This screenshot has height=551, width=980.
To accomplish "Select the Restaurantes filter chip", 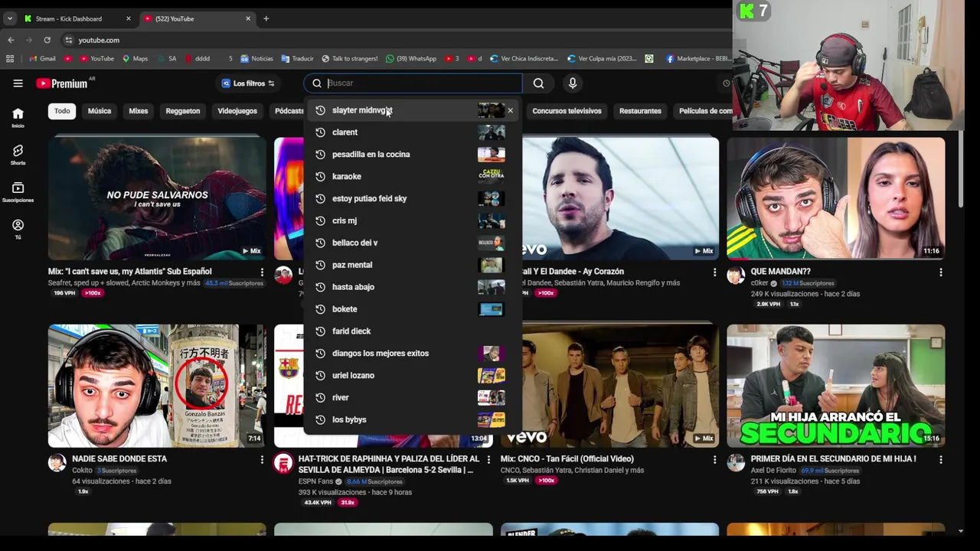I will [x=640, y=111].
